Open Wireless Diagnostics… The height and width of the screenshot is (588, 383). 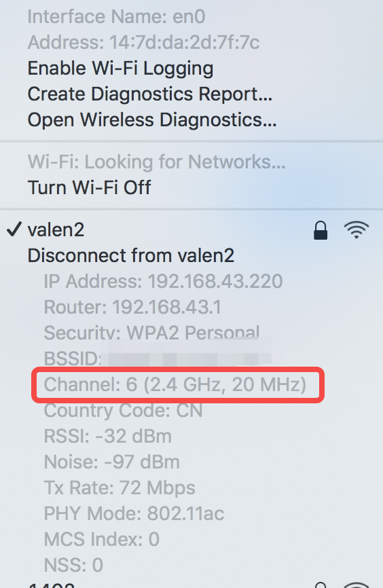coord(152,120)
